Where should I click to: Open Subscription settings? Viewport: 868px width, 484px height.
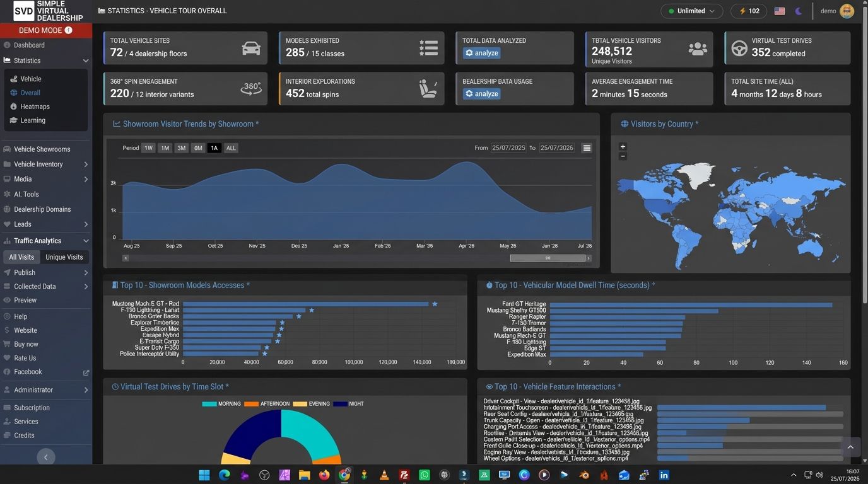click(32, 408)
